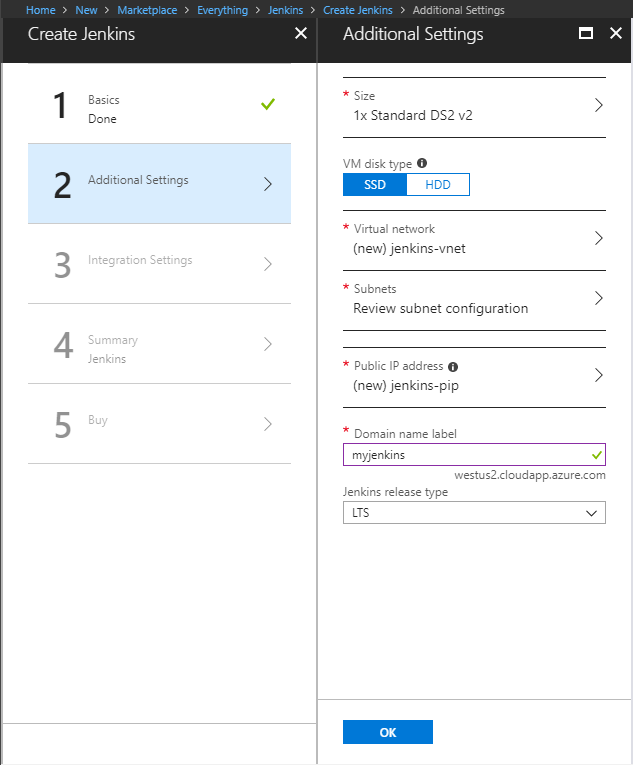Select HDD disk type

[x=438, y=184]
